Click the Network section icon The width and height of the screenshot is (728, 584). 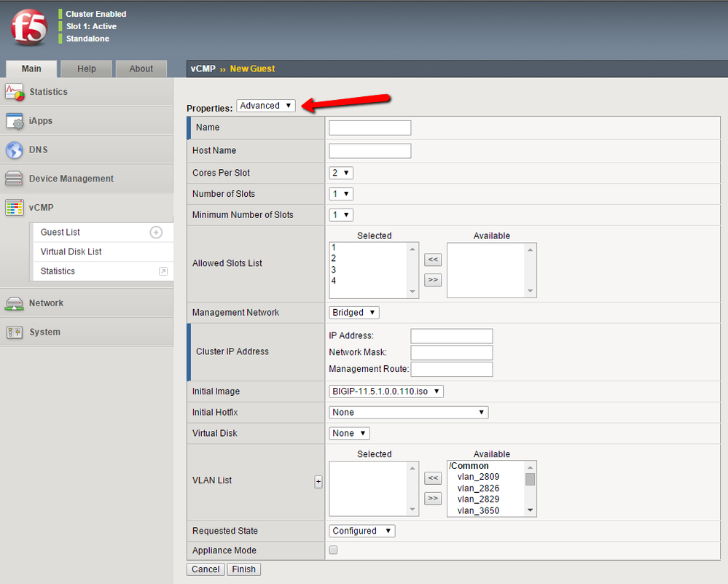pyautogui.click(x=15, y=303)
